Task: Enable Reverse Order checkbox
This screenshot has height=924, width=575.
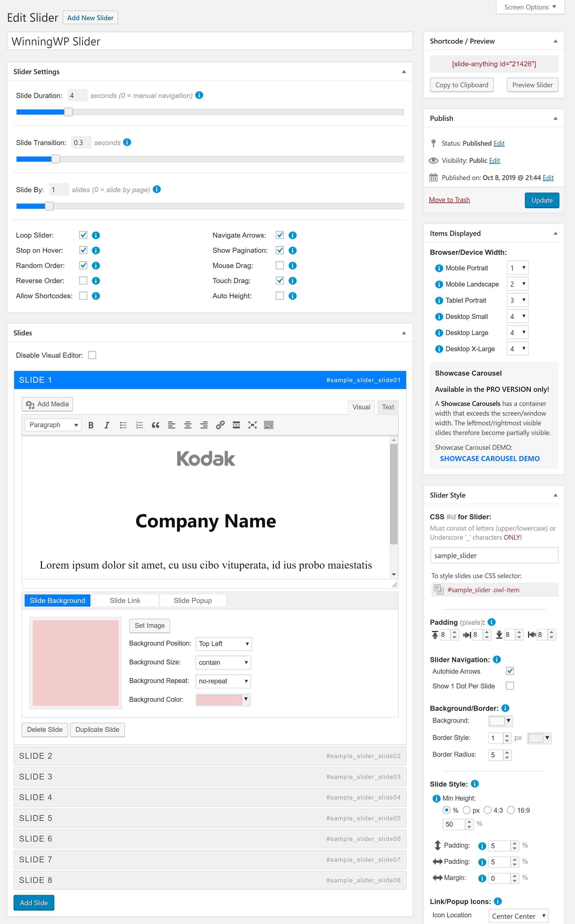Action: tap(83, 281)
